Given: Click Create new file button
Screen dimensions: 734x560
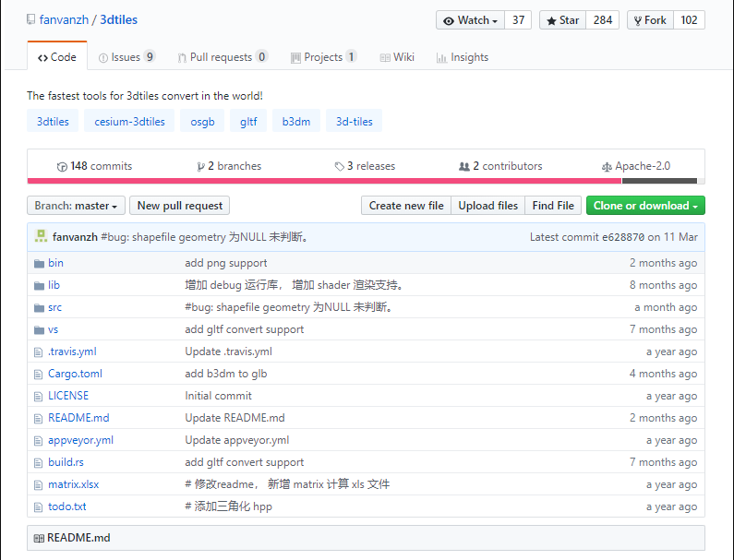Looking at the screenshot, I should 406,206.
